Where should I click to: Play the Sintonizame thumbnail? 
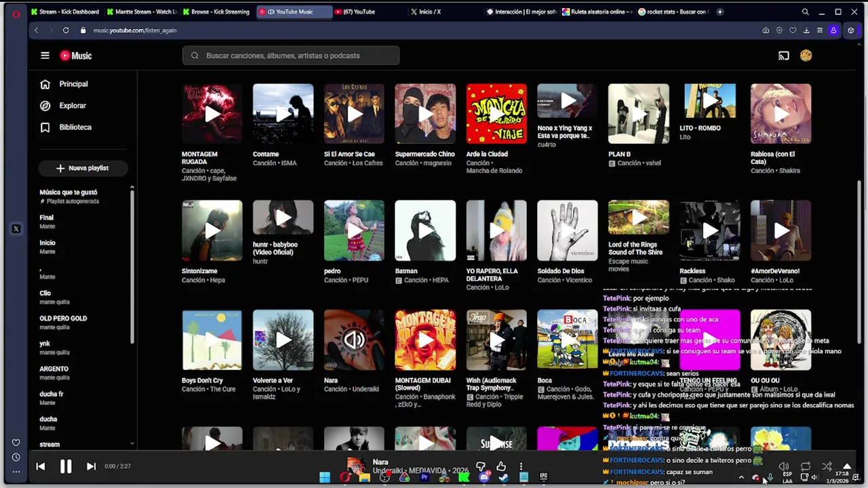(212, 230)
